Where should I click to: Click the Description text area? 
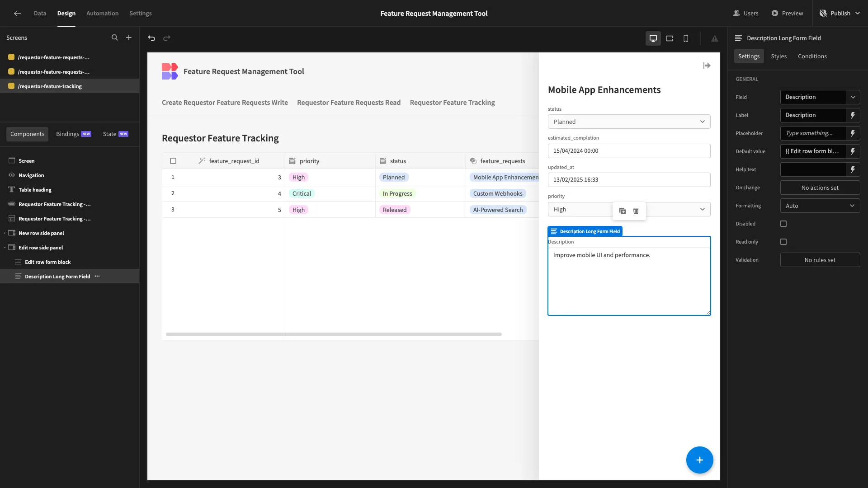click(629, 281)
